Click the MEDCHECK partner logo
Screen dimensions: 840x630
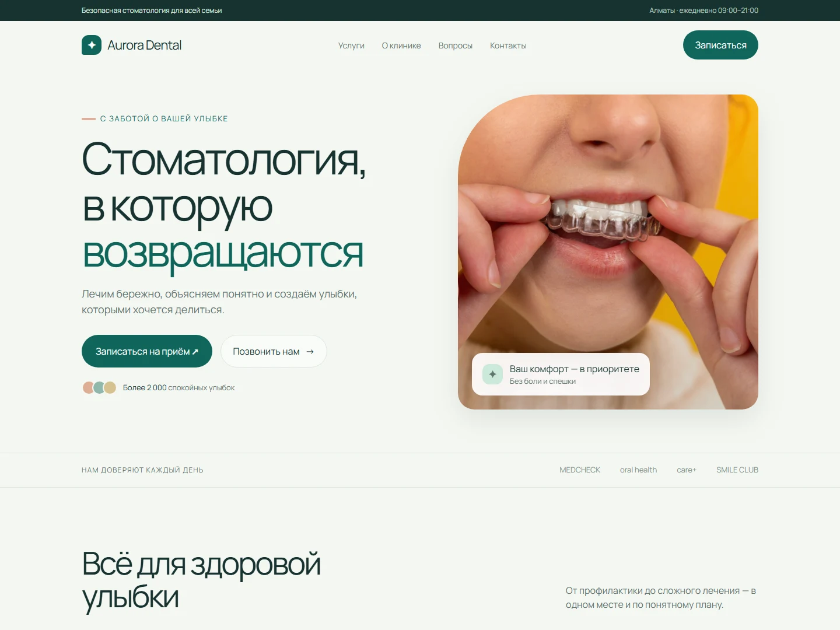(580, 470)
